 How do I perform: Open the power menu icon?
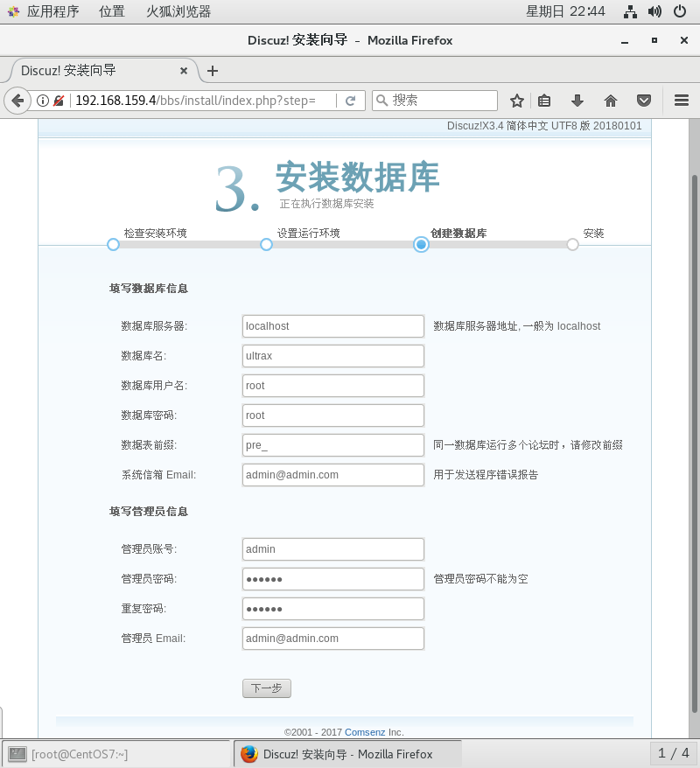(x=680, y=11)
